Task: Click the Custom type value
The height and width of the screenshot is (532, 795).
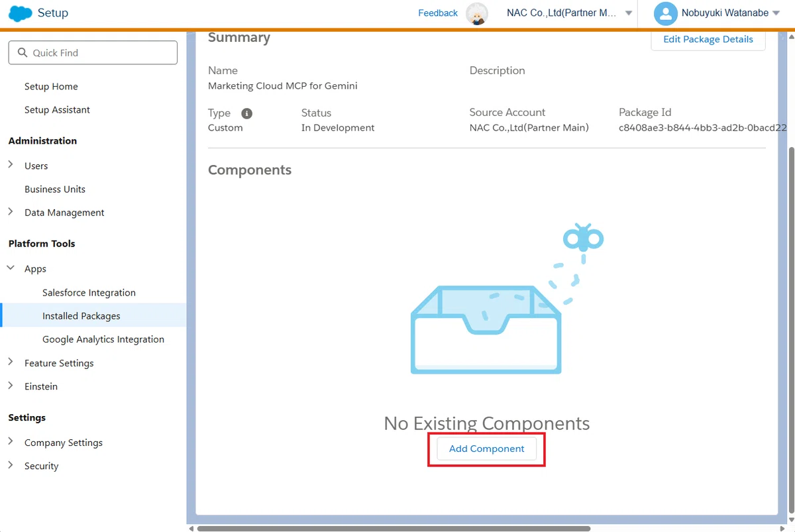Action: (225, 128)
